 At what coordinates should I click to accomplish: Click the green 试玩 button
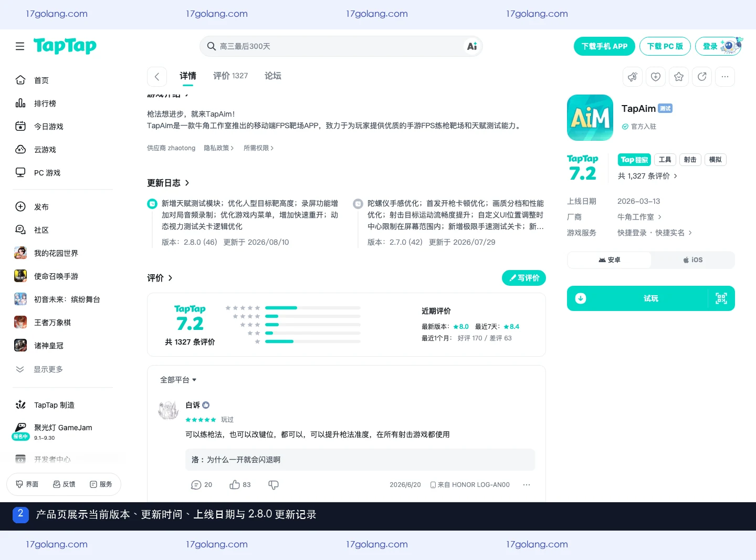651,298
